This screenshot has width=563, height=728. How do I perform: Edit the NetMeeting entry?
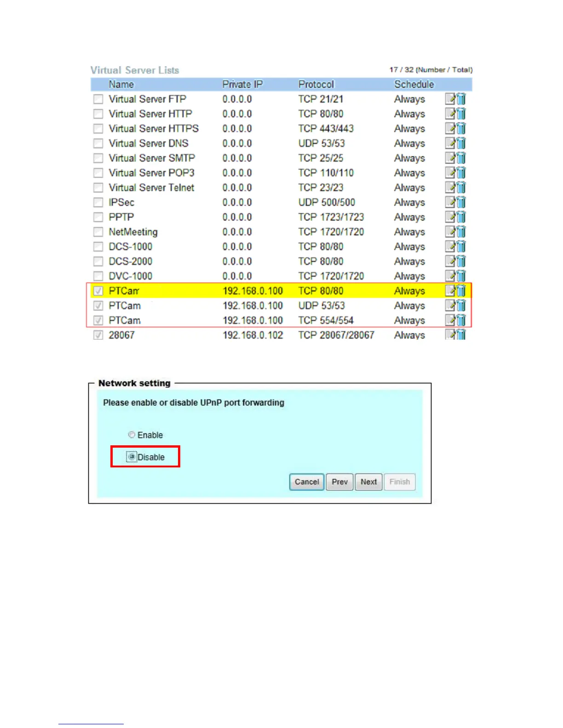pyautogui.click(x=450, y=231)
